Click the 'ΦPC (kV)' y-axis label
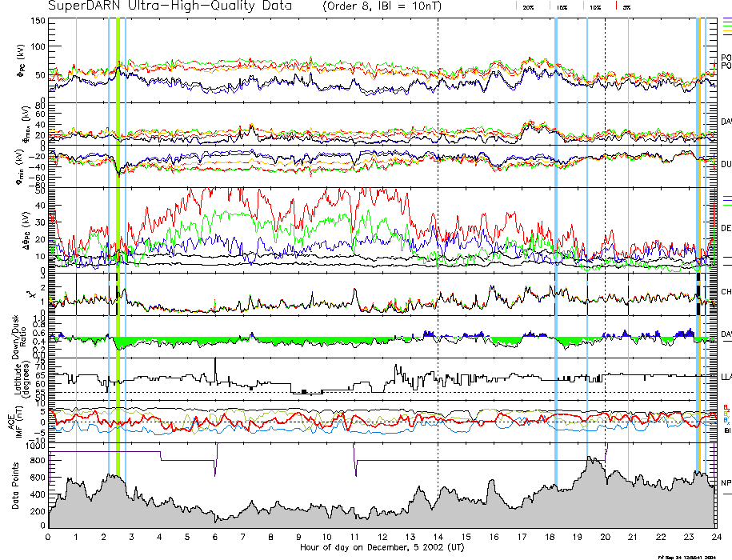This screenshot has height=560, width=732. coord(22,62)
